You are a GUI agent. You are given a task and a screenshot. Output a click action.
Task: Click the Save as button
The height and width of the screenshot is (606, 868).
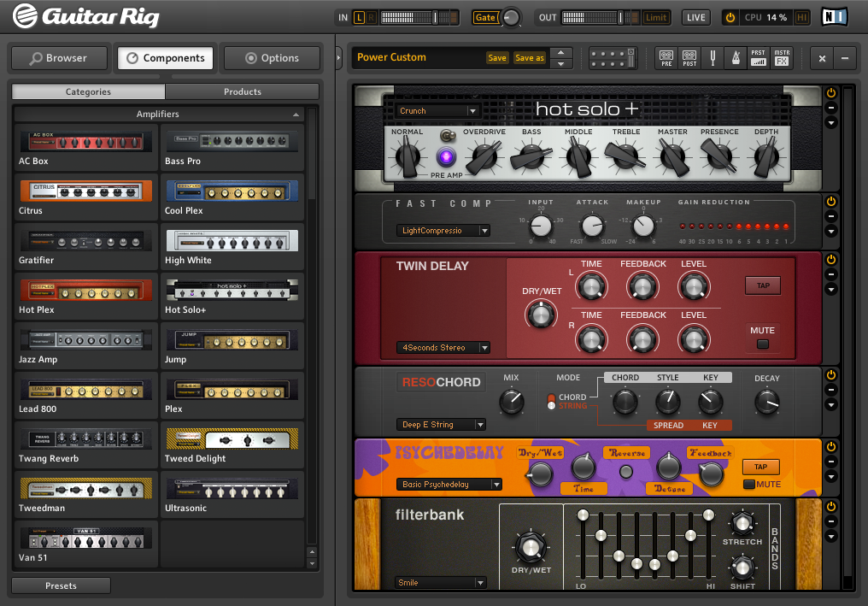(x=530, y=57)
